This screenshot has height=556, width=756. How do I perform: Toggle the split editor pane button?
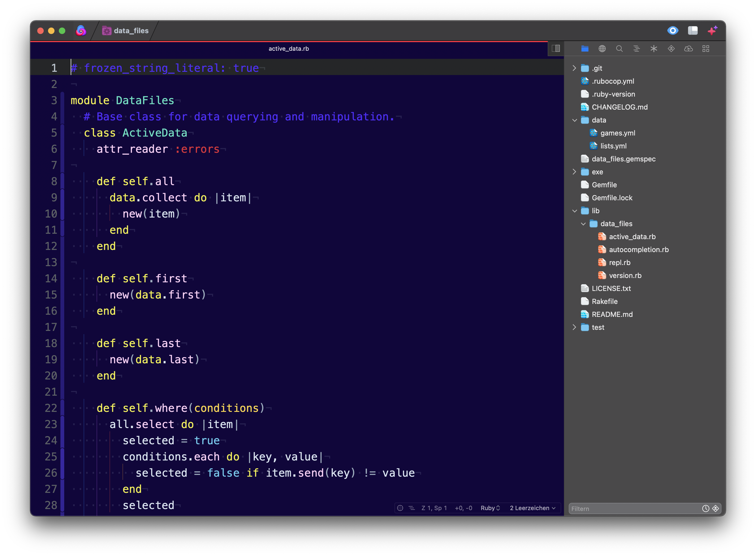click(556, 49)
